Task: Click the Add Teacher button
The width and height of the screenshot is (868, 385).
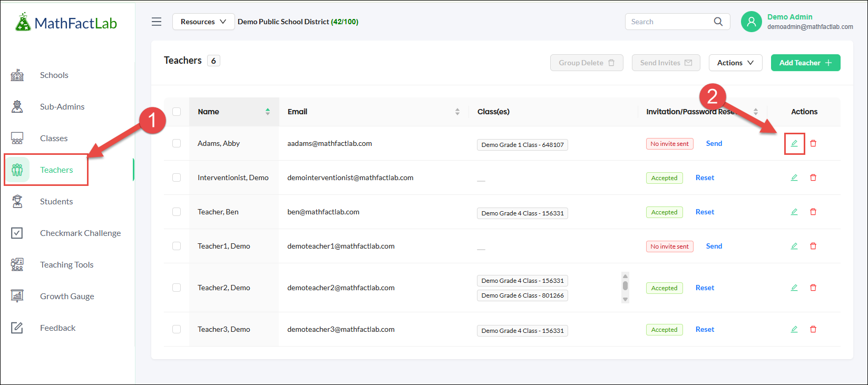Action: pos(805,63)
